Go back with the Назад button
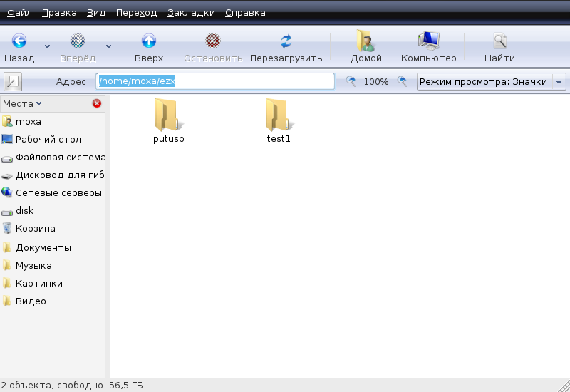 click(19, 48)
